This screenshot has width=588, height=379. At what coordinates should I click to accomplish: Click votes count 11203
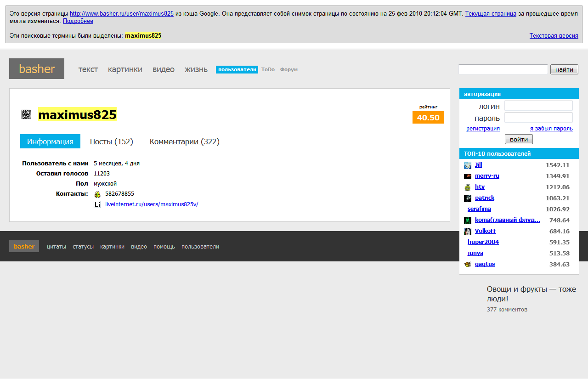click(102, 174)
